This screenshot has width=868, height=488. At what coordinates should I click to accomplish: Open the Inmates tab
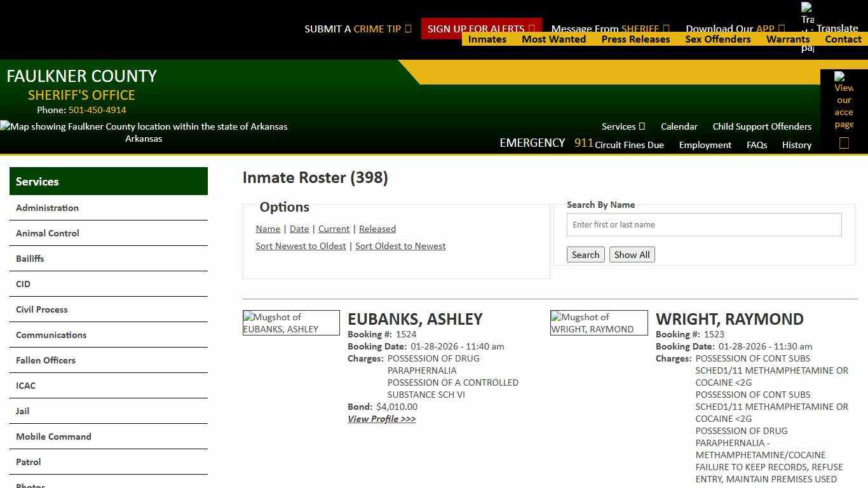487,39
